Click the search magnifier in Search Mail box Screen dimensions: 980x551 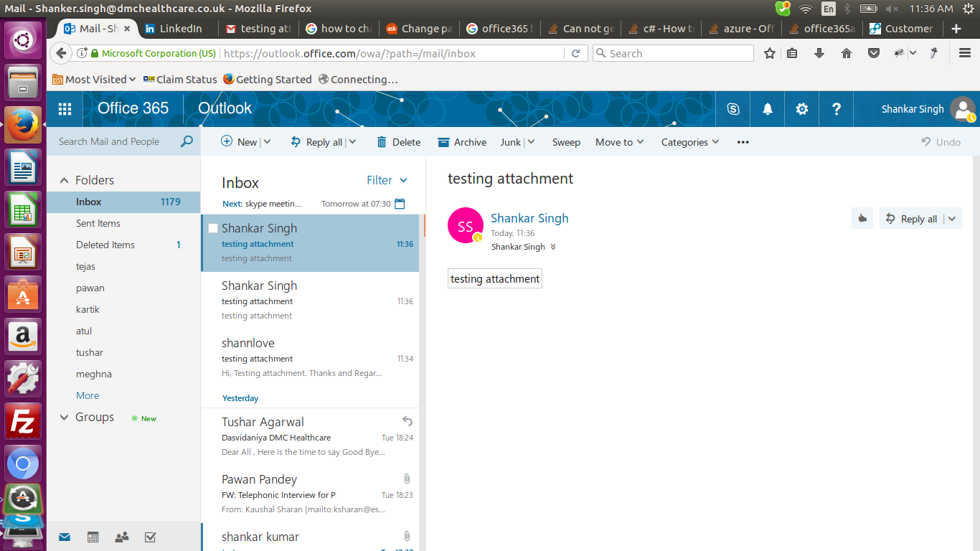click(187, 141)
